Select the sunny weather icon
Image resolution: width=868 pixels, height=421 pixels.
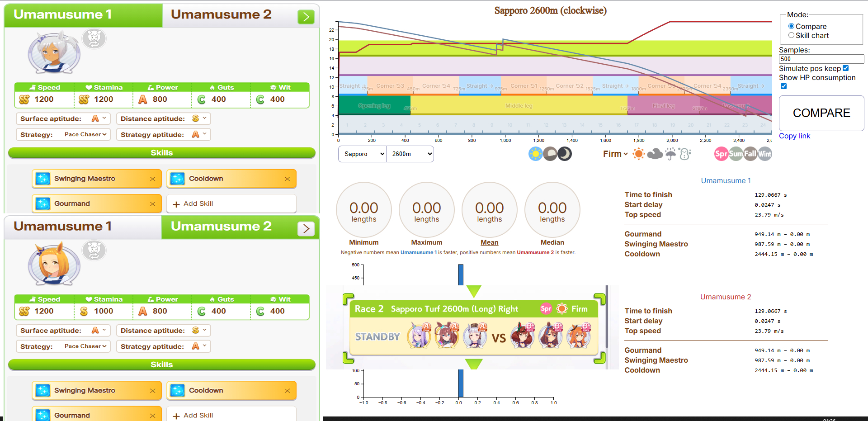[x=638, y=154]
